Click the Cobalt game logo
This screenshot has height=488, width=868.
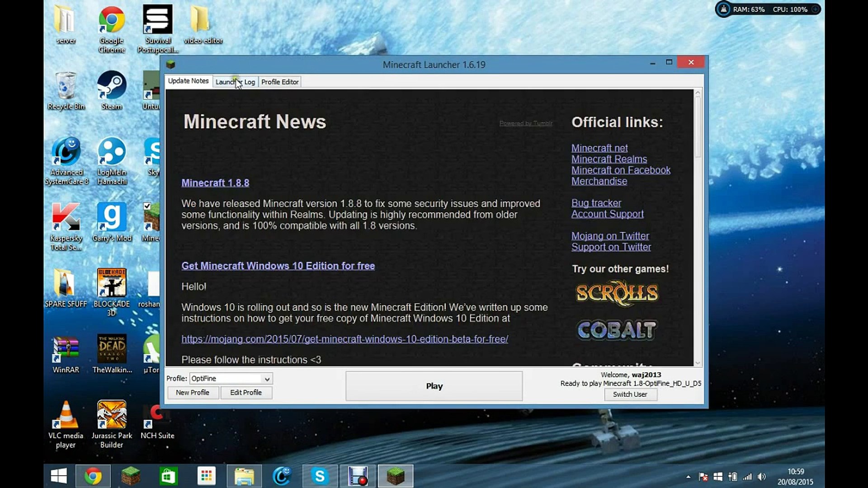pos(617,330)
